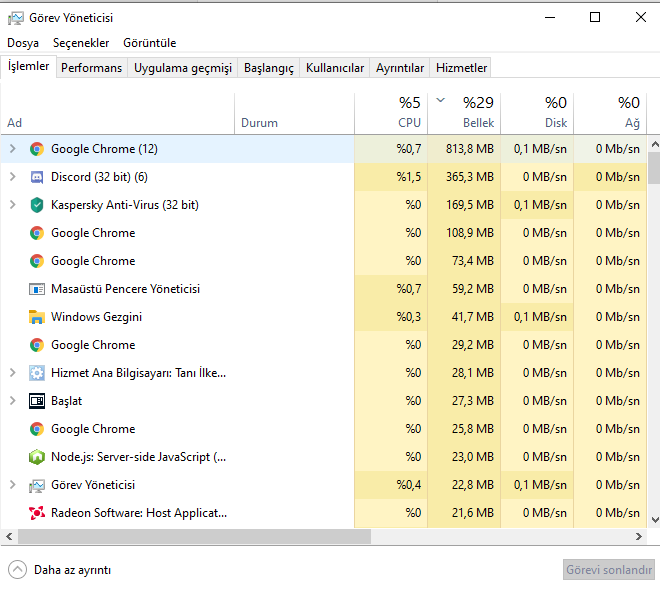
Task: Click the Radeon Software icon
Action: [x=37, y=513]
